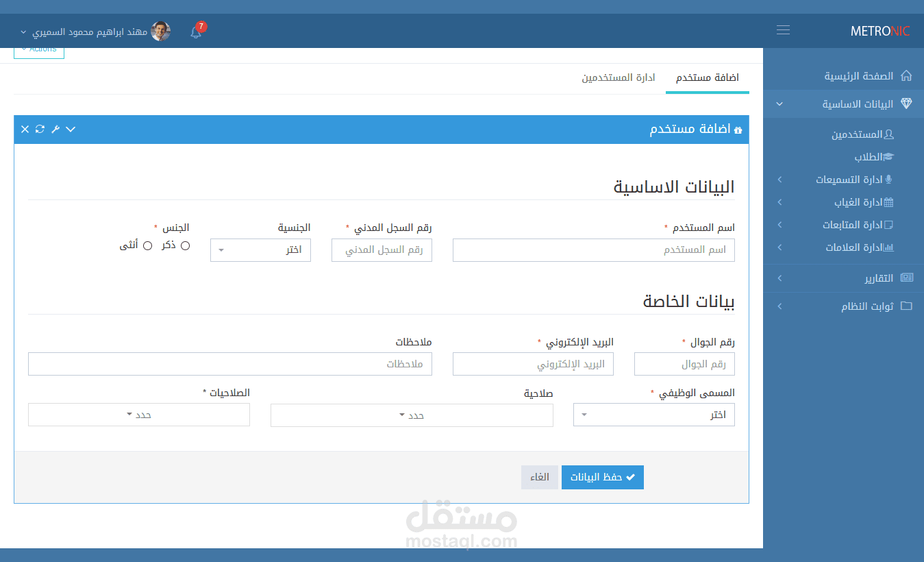Click the note icon beside ادارة المتابعات
This screenshot has width=924, height=562.
click(889, 225)
